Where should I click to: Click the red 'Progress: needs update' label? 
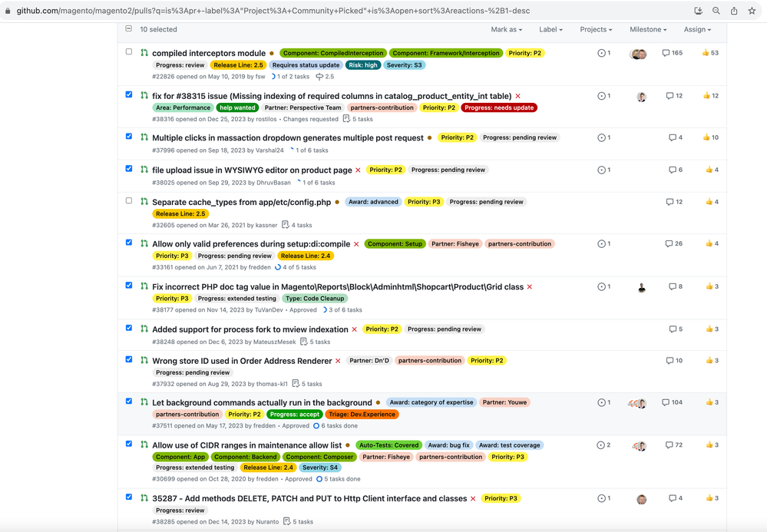(499, 107)
